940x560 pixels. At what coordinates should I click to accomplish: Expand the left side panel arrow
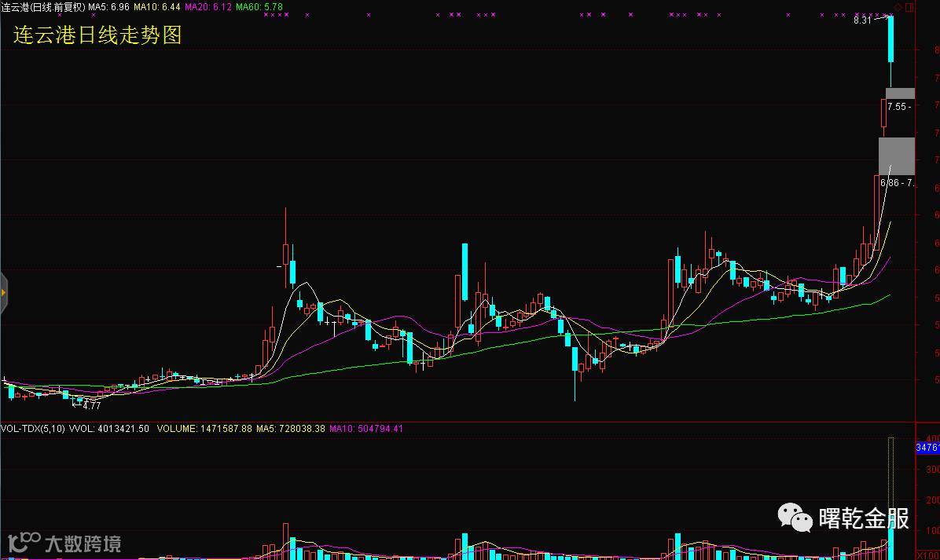point(4,292)
